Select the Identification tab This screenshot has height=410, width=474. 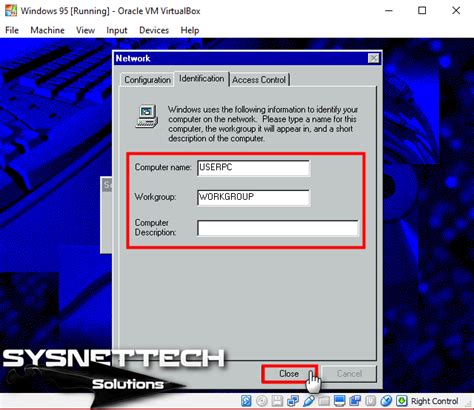coord(202,79)
